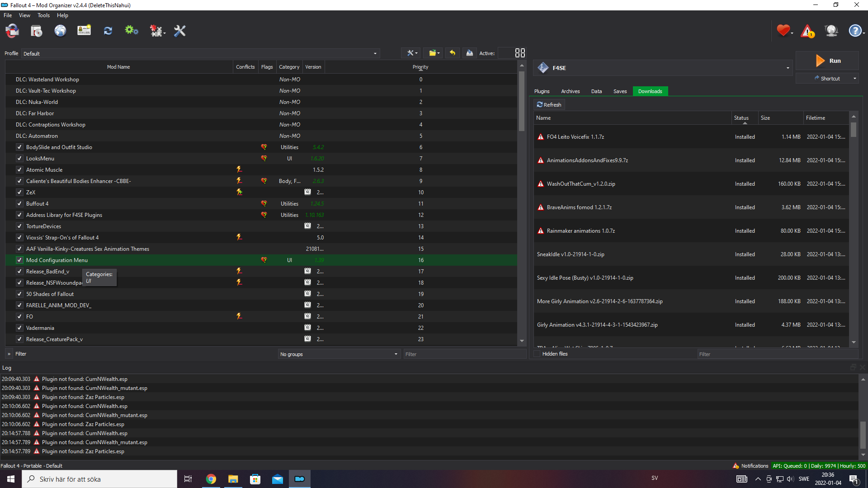The width and height of the screenshot is (868, 488).
Task: Open Notifications in the status bar
Action: click(x=750, y=466)
